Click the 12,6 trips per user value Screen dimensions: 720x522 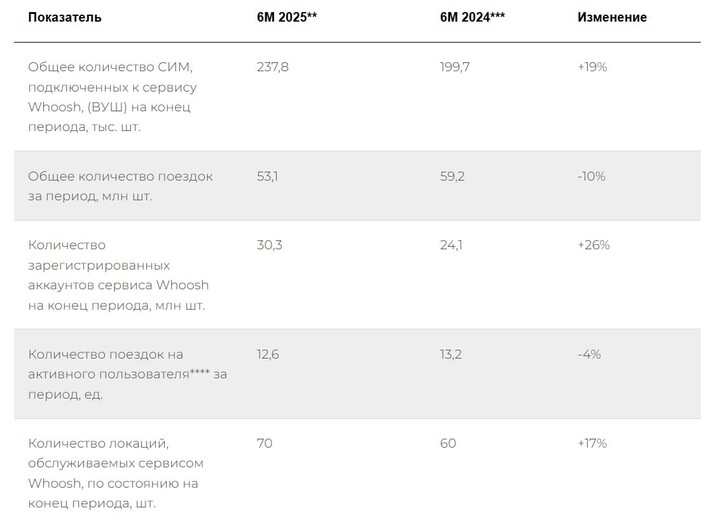tap(268, 354)
